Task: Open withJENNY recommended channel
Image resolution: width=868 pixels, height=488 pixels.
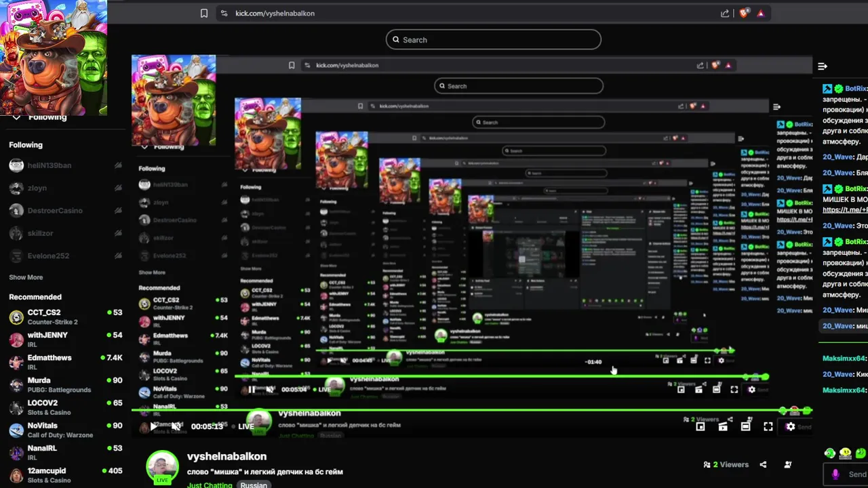Action: [64, 339]
